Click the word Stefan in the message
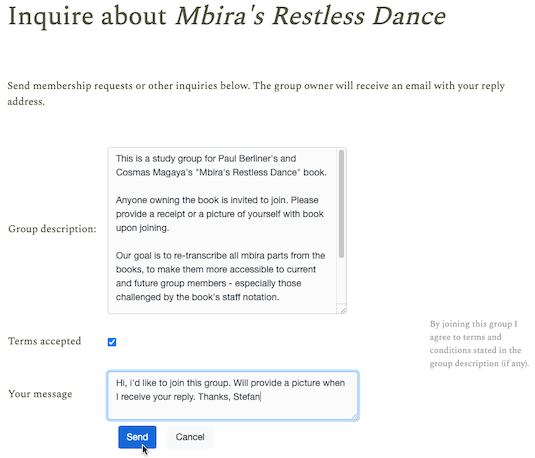 246,397
